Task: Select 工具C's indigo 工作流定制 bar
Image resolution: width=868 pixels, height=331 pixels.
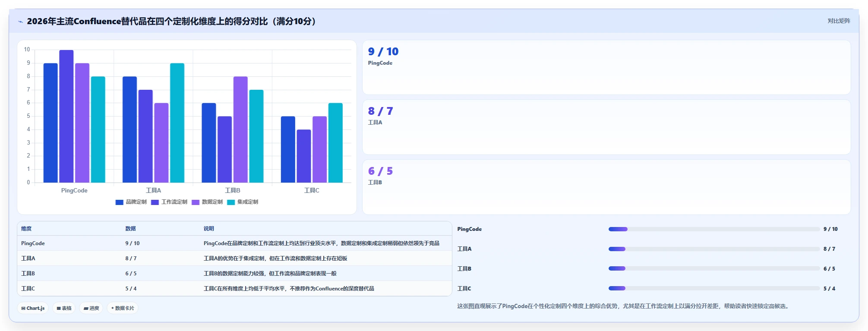Action: pyautogui.click(x=304, y=156)
